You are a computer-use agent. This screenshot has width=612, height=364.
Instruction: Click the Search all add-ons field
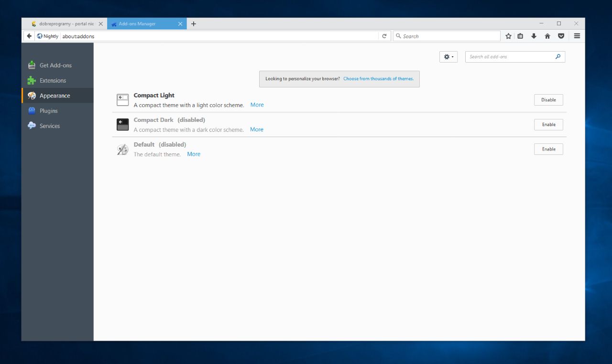(510, 57)
